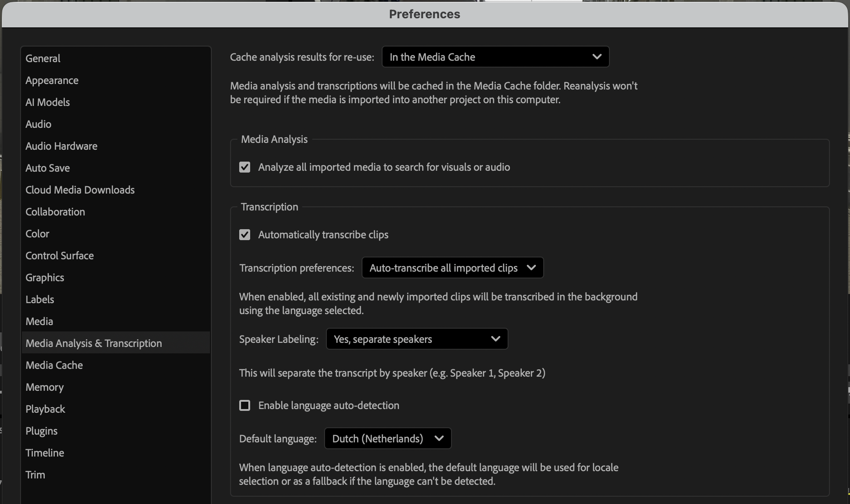Open Media Cache preferences
850x504 pixels.
coord(54,365)
